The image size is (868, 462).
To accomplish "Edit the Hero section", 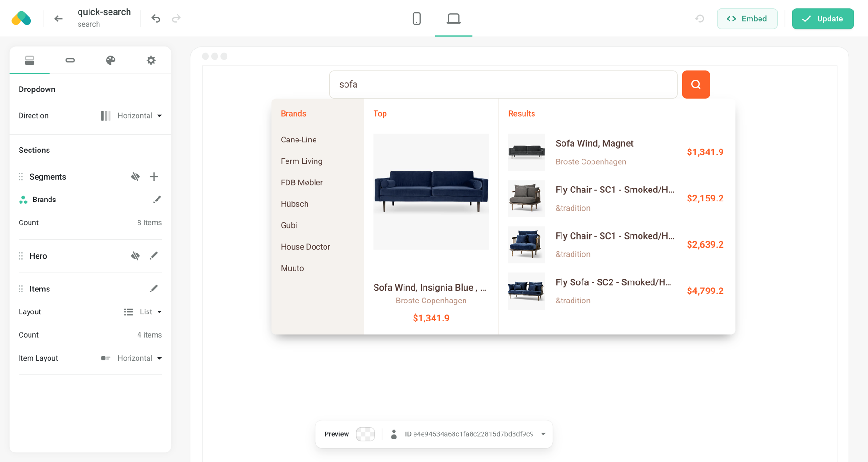I will [x=154, y=256].
